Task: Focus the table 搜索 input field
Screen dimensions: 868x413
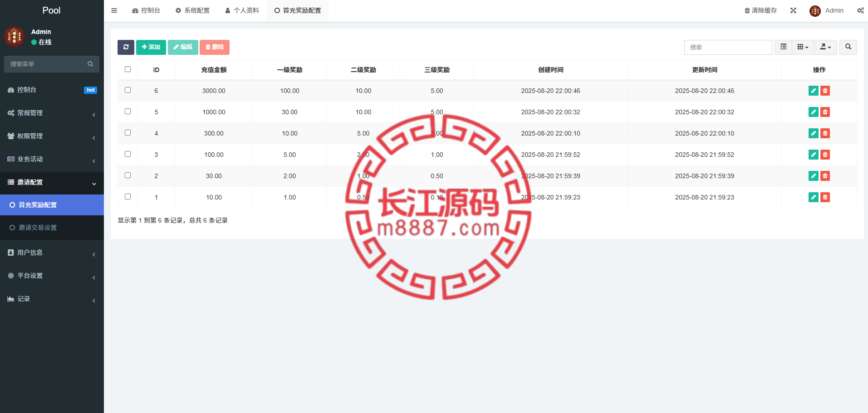Action: pyautogui.click(x=728, y=47)
